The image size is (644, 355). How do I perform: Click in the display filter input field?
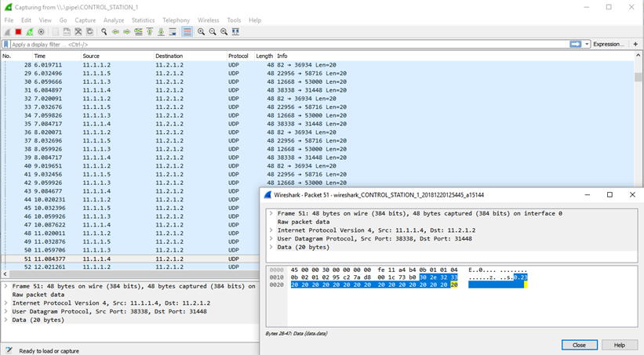[x=288, y=44]
